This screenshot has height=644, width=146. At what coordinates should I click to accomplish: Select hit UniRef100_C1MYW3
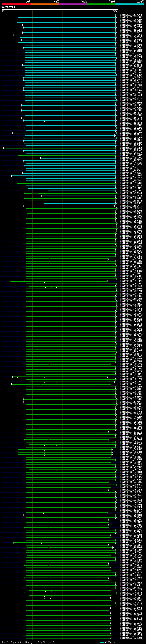tap(131, 155)
